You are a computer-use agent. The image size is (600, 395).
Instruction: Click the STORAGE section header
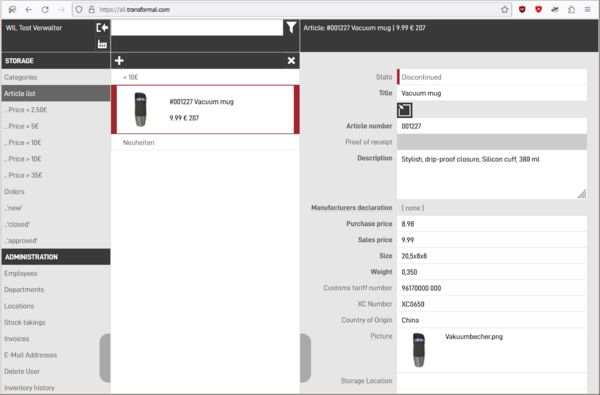click(56, 61)
